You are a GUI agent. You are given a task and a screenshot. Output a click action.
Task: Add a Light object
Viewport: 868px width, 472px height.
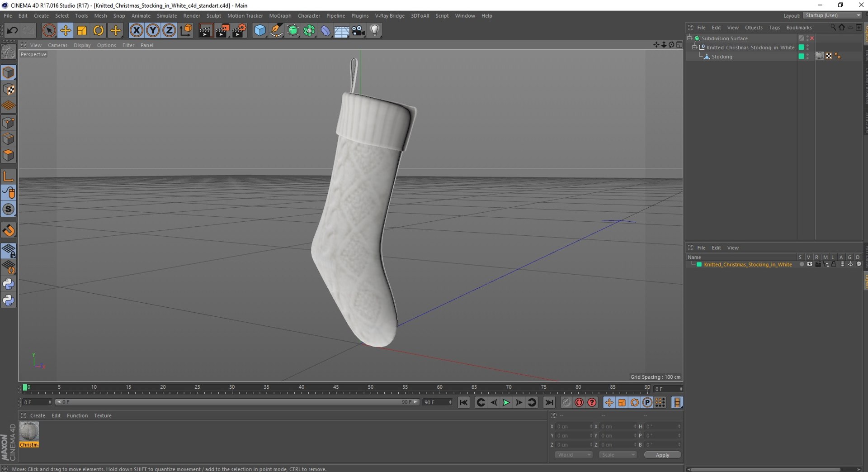[x=375, y=31]
